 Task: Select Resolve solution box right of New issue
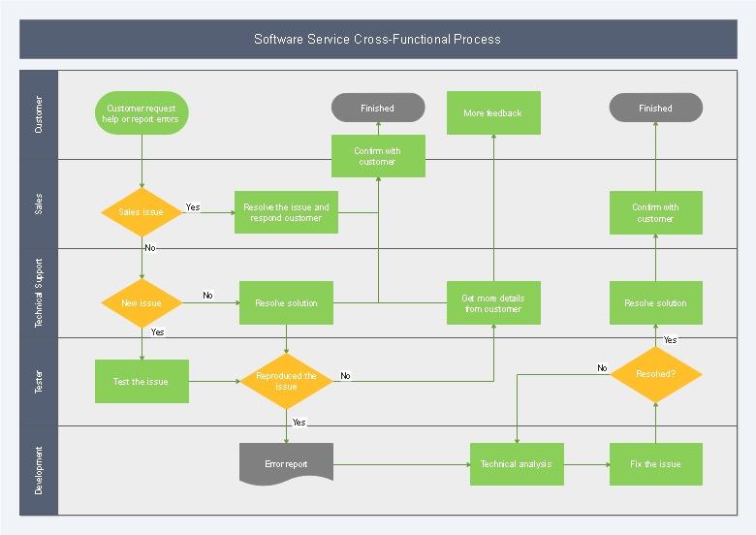point(286,303)
